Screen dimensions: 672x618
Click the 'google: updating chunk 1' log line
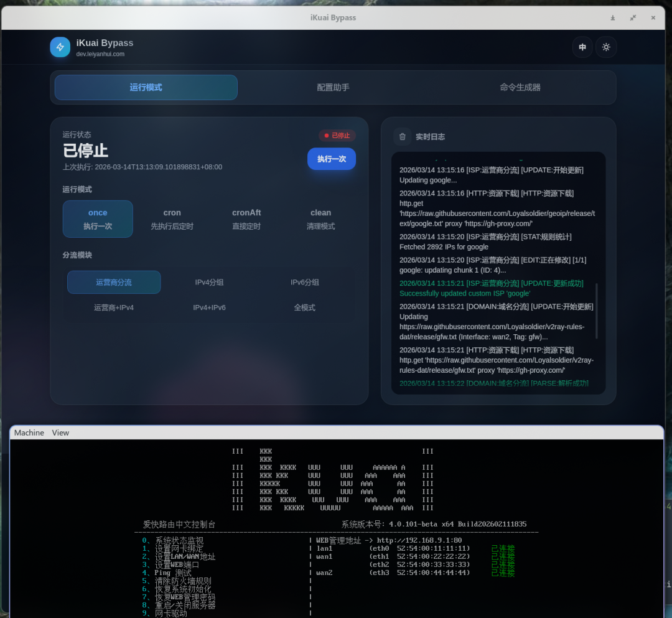452,271
